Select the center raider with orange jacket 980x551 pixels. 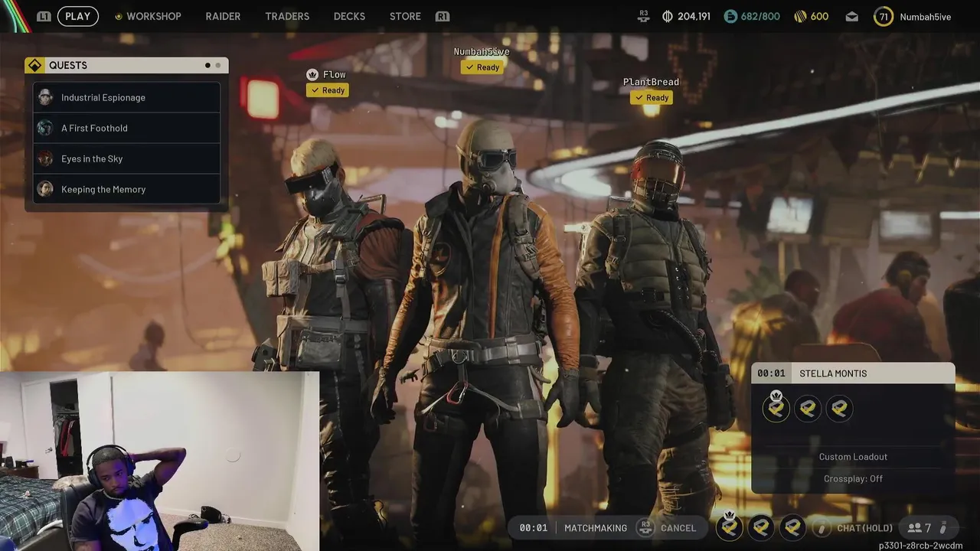[482, 329]
